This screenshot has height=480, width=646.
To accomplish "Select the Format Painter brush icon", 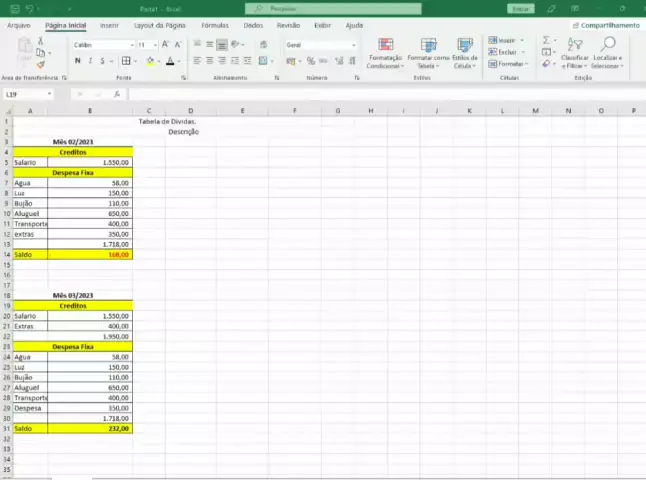I will 41,64.
